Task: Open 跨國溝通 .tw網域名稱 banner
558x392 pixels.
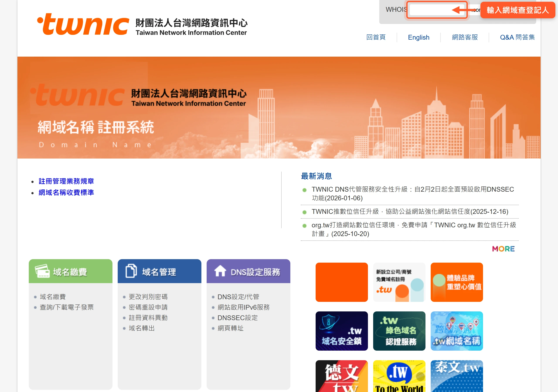Action: click(457, 331)
